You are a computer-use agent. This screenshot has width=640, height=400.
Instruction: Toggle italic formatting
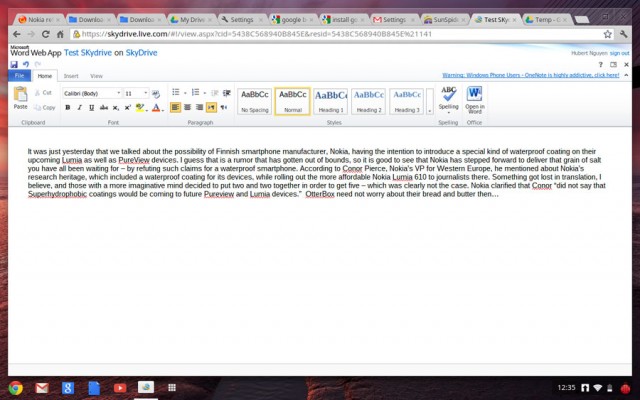coord(80,107)
